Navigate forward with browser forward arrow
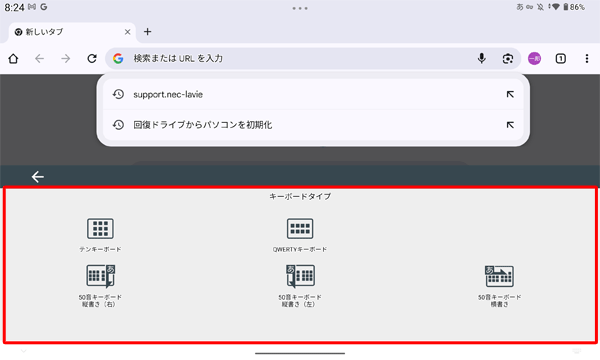 [66, 59]
